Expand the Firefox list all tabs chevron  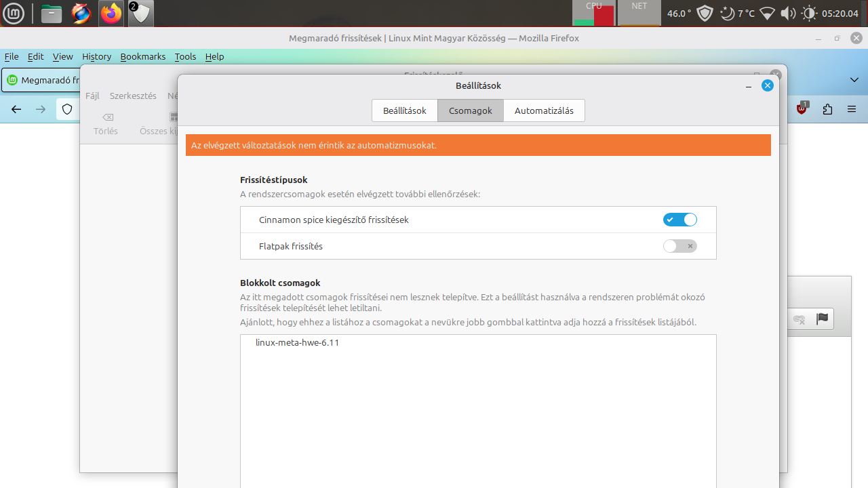pos(854,80)
